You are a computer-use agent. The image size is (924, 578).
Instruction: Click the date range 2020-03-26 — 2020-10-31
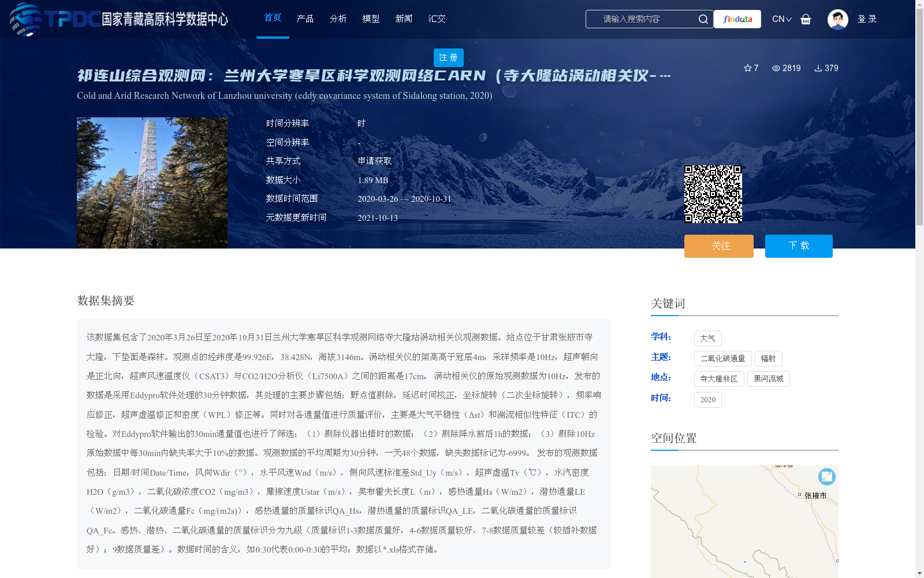404,199
